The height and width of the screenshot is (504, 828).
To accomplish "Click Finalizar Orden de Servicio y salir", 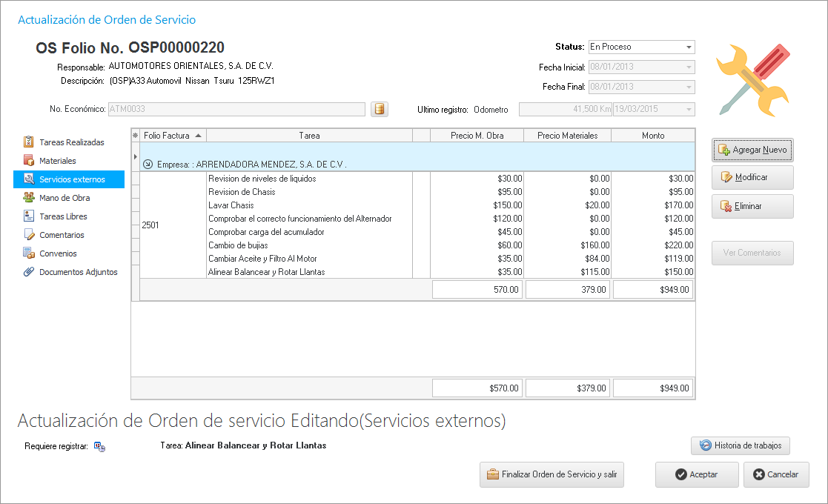I will (552, 474).
